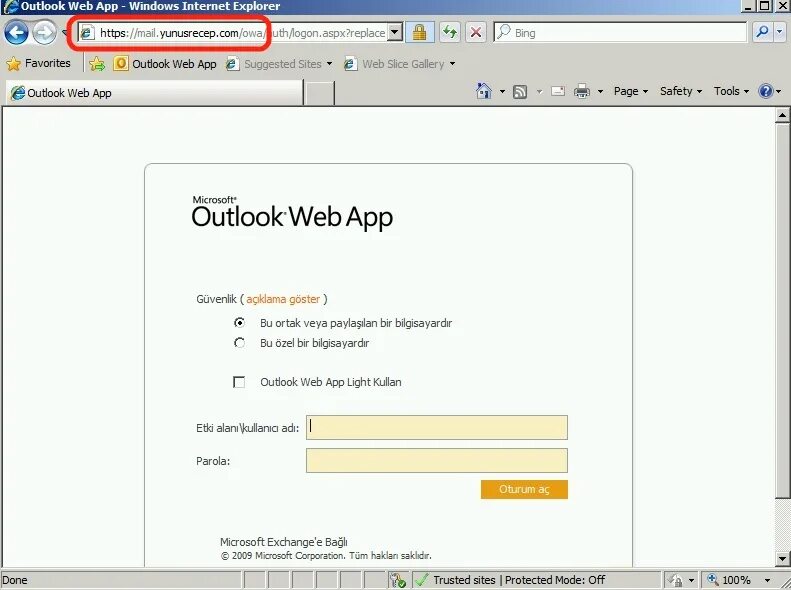This screenshot has height=590, width=791.
Task: Open the Favorites star button
Action: (38, 64)
